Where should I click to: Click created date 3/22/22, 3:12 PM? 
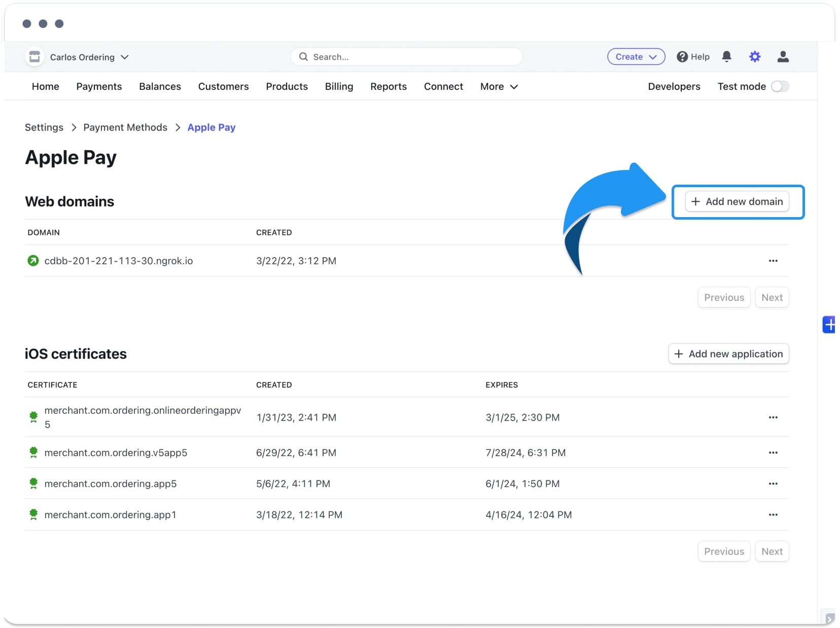pos(296,261)
